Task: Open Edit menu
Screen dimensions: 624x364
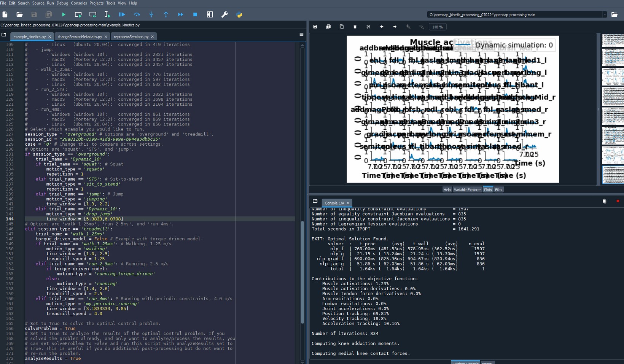Action: 12,3
